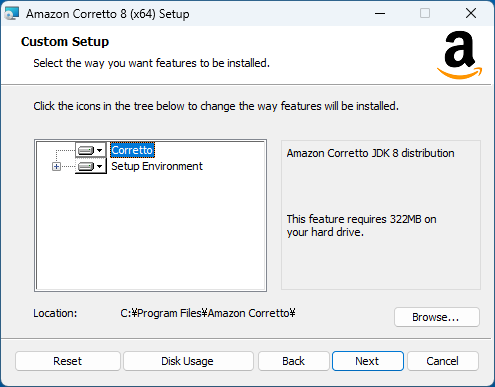The image size is (495, 387).
Task: Open the Corretto feature drive icon dropdown
Action: [x=91, y=150]
